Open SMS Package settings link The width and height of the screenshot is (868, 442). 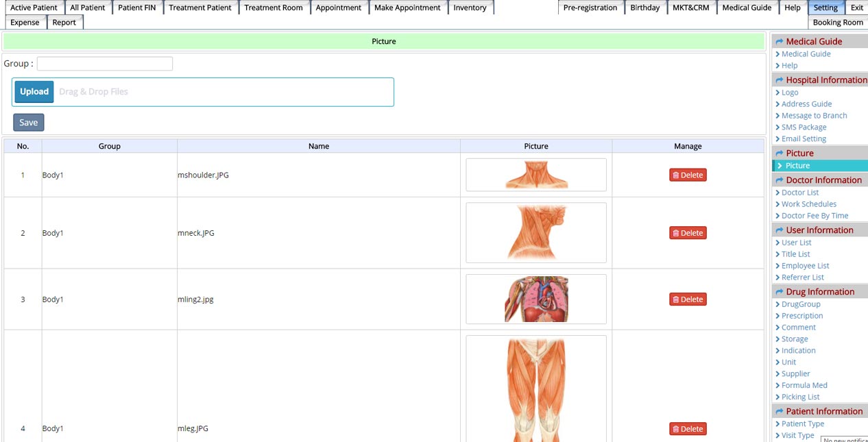[x=804, y=127]
